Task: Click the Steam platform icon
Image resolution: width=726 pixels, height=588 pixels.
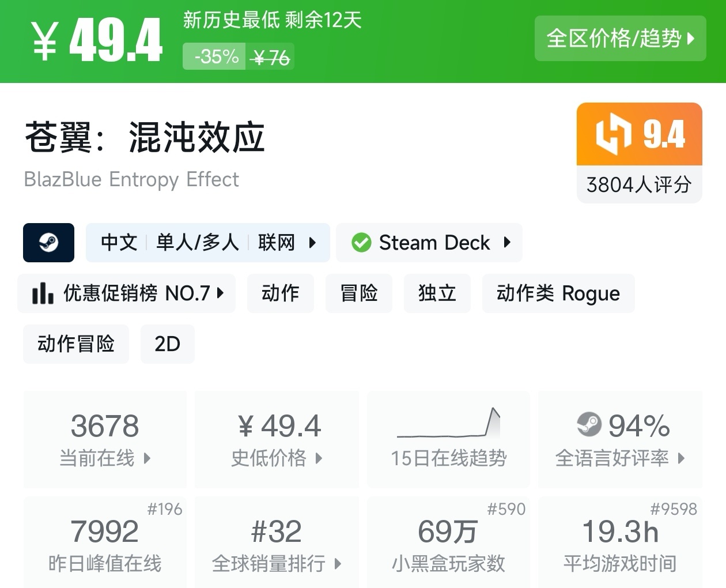Action: pyautogui.click(x=48, y=243)
